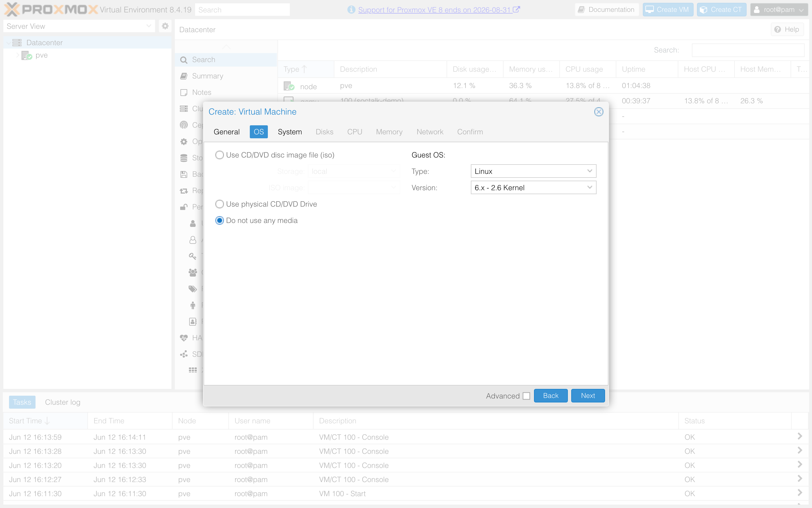Image resolution: width=812 pixels, height=508 pixels.
Task: Switch to the General wizard tab
Action: pos(226,132)
